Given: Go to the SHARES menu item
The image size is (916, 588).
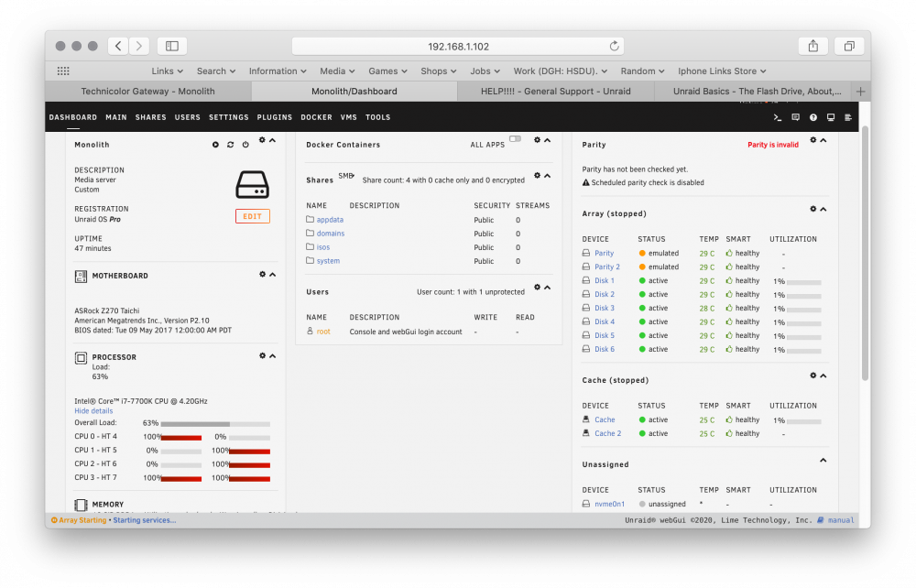Looking at the screenshot, I should (x=151, y=117).
